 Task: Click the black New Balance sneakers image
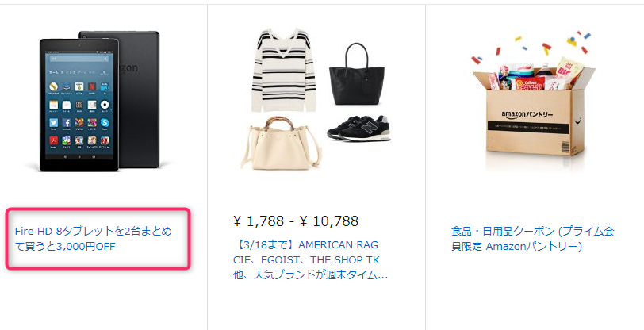point(359,129)
